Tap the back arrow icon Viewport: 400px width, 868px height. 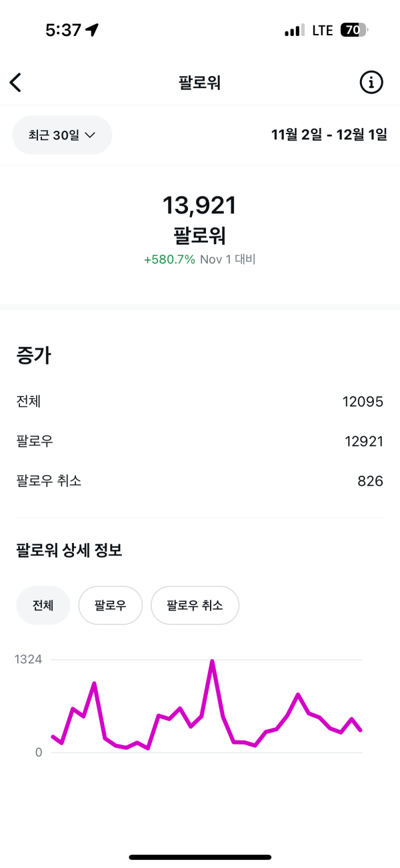coord(16,83)
